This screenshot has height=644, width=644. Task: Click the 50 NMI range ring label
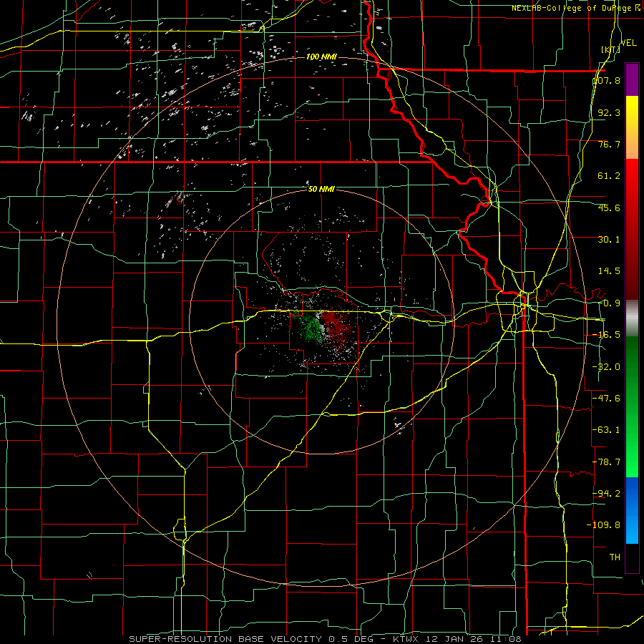pyautogui.click(x=321, y=190)
